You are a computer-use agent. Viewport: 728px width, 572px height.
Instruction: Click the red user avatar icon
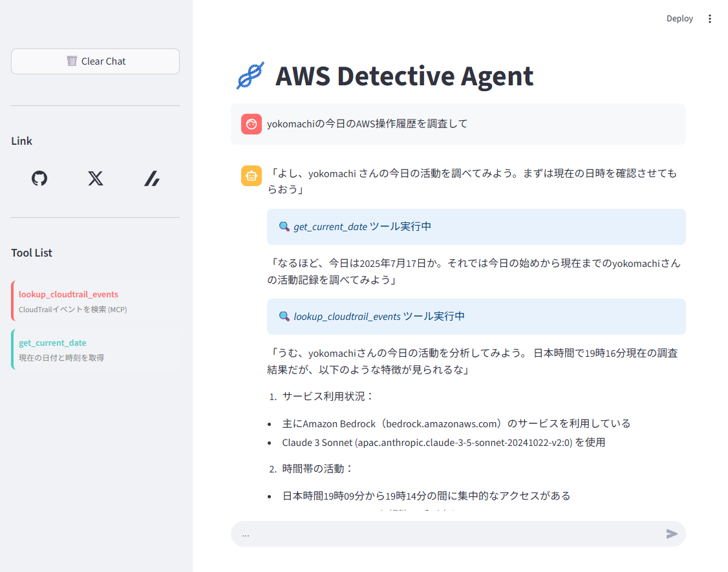(x=251, y=124)
